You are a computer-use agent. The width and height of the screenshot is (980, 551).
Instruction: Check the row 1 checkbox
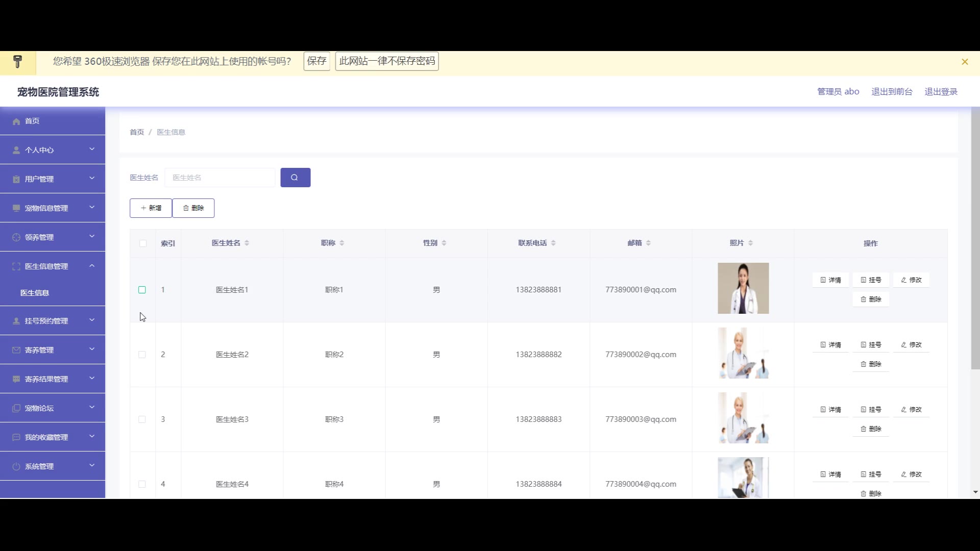tap(142, 290)
